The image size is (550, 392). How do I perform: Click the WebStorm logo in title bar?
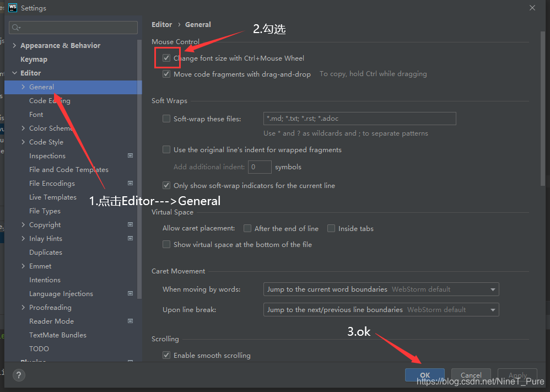coord(13,8)
